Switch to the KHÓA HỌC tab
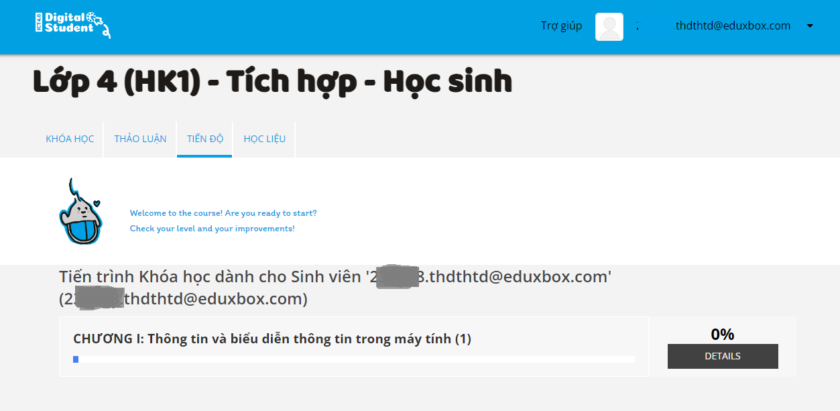The height and width of the screenshot is (411, 840). [69, 139]
